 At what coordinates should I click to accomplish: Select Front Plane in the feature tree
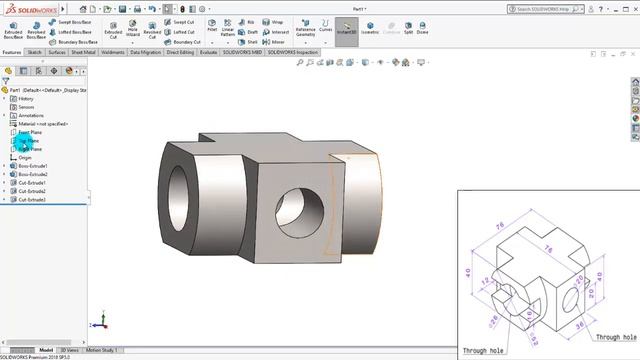tap(26, 132)
